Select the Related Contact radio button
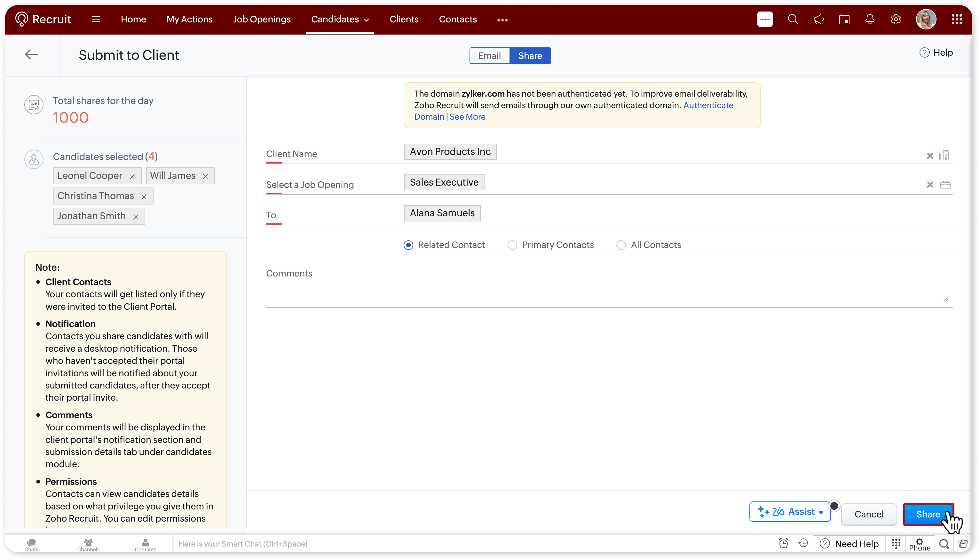This screenshot has height=560, width=980. pos(408,245)
